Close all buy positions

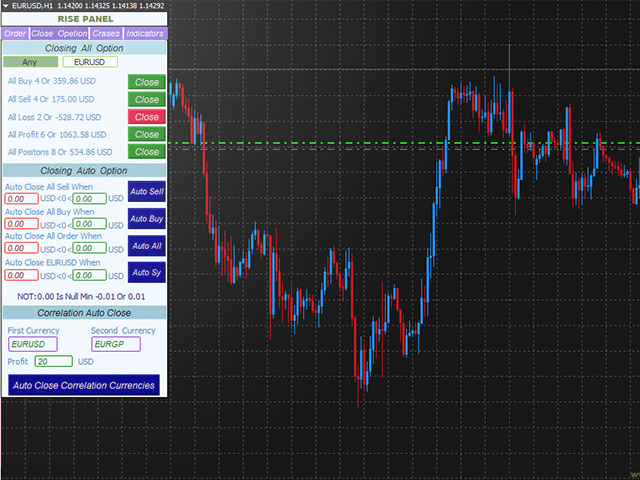tap(146, 82)
